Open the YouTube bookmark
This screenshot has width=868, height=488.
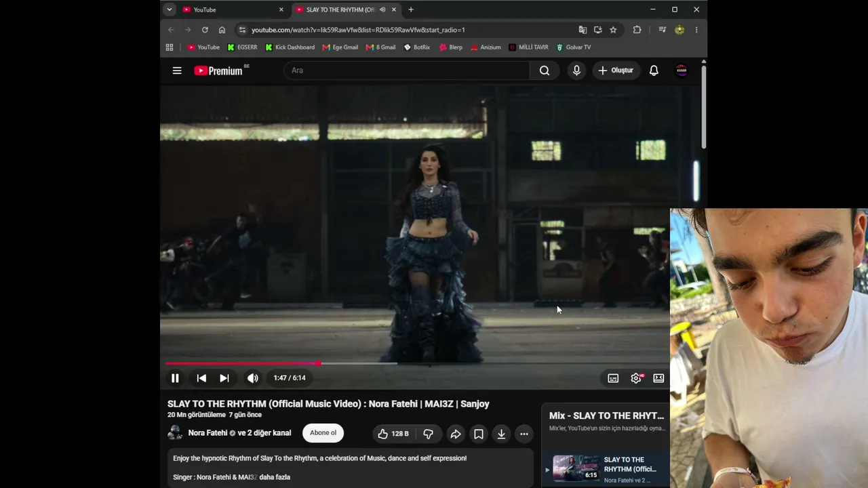coord(203,47)
